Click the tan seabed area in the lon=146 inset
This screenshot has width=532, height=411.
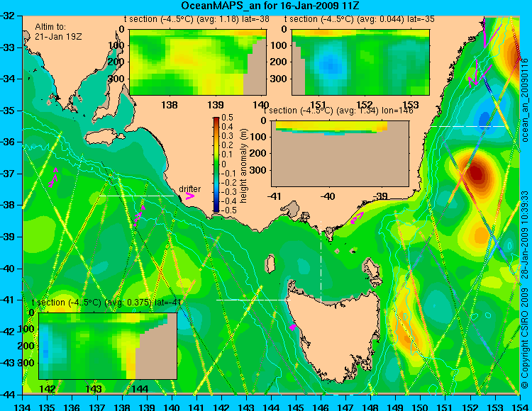(340, 161)
